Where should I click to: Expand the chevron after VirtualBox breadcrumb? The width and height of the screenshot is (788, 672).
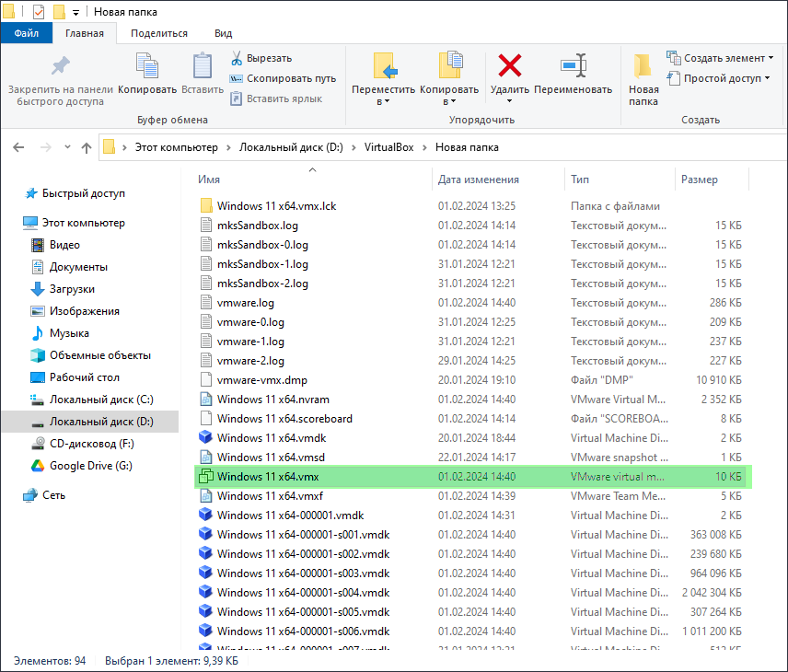(424, 147)
